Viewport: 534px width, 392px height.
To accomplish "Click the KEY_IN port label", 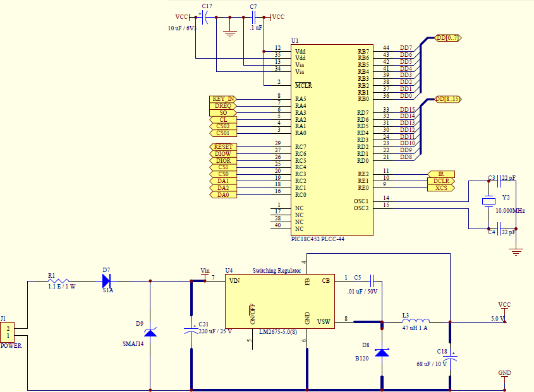I will coord(223,99).
